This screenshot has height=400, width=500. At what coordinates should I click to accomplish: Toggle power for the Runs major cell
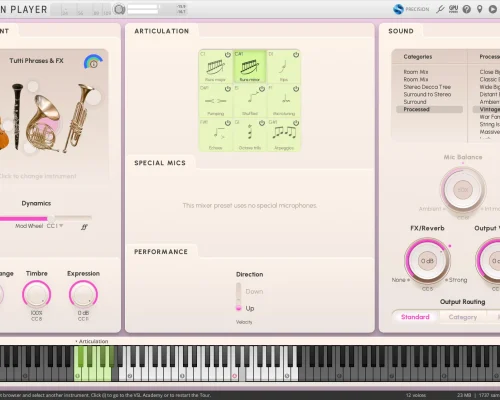tap(228, 55)
